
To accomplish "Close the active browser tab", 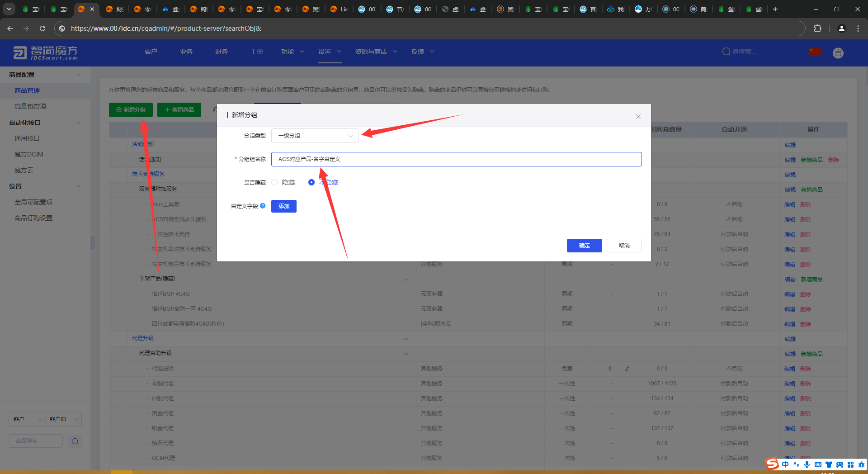I will click(92, 9).
